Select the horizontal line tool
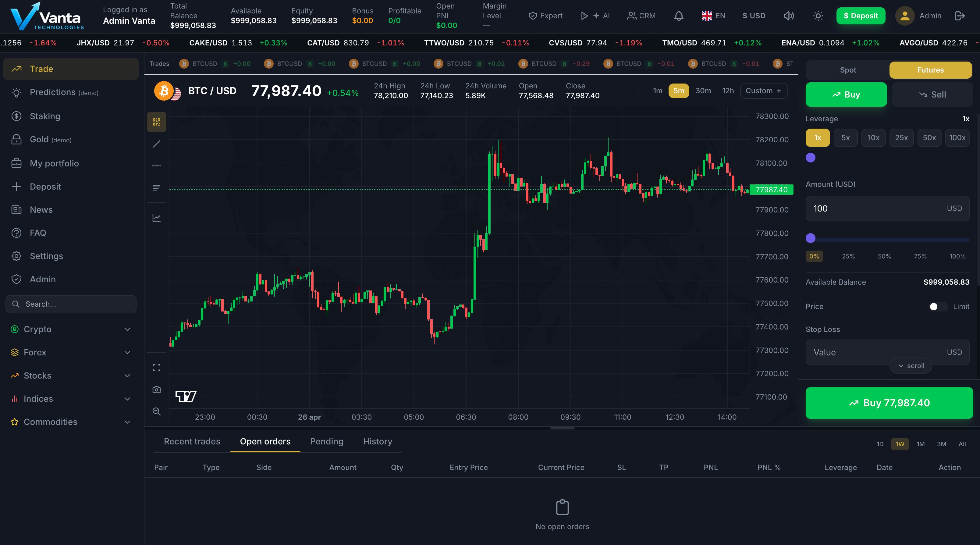 (156, 166)
